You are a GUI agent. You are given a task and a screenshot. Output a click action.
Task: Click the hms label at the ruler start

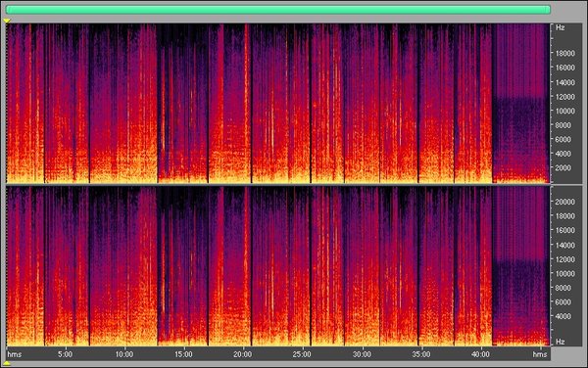click(x=15, y=354)
